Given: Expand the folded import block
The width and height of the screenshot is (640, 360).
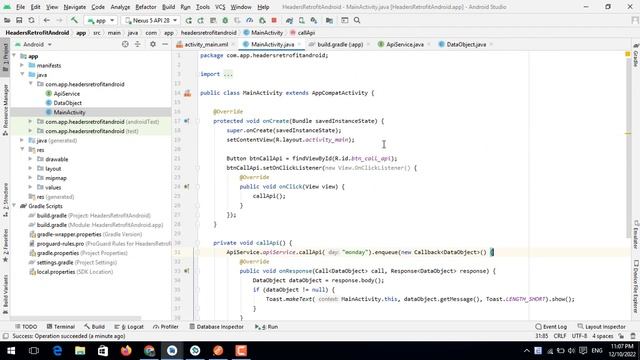Looking at the screenshot, I should 228,74.
